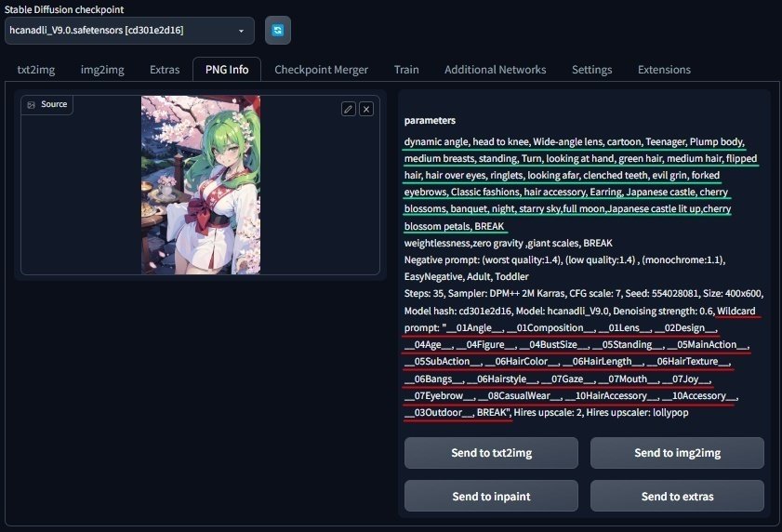Click the Send to img2img button
The image size is (782, 532).
677,453
